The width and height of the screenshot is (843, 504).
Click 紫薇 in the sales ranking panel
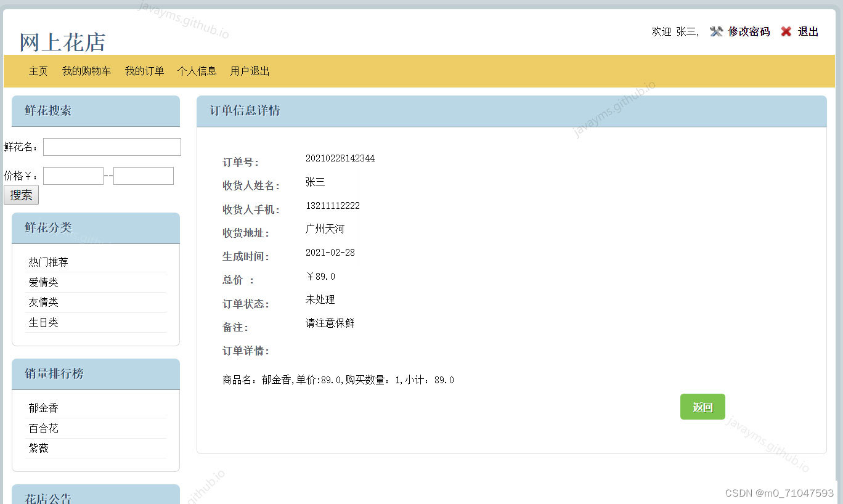pos(38,448)
